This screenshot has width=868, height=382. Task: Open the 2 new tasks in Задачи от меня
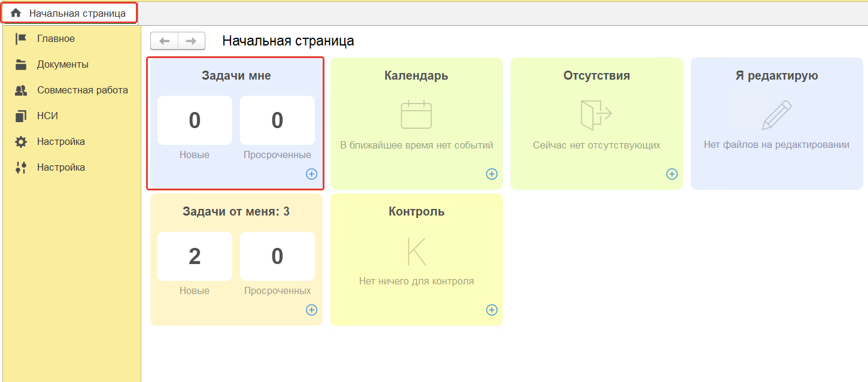(x=195, y=256)
